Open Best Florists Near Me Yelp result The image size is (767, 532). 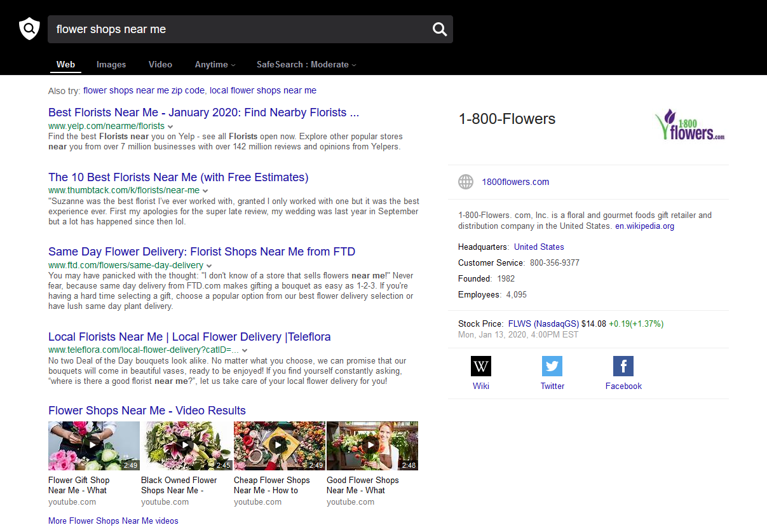tap(204, 113)
